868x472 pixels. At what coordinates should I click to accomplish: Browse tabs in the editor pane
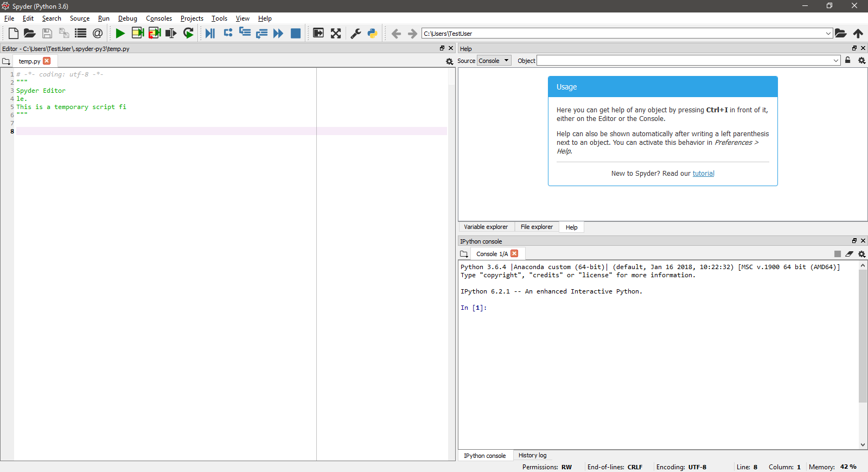[6, 61]
